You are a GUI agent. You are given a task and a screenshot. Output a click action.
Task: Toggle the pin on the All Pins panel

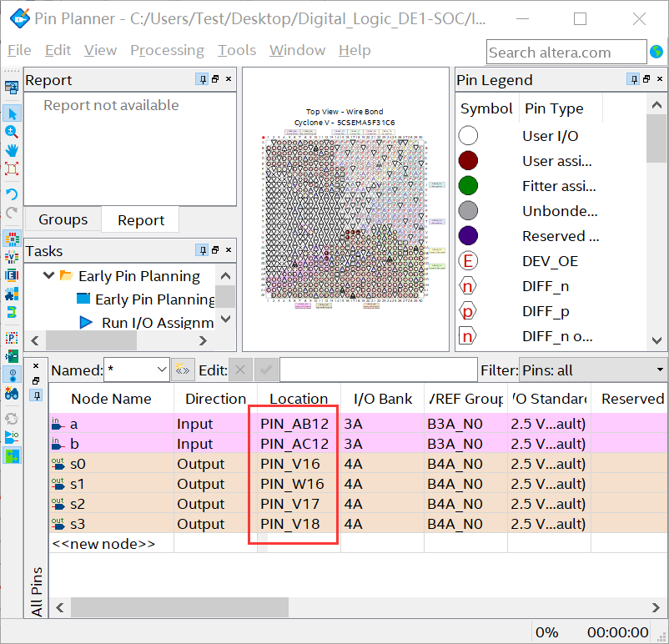pyautogui.click(x=36, y=395)
